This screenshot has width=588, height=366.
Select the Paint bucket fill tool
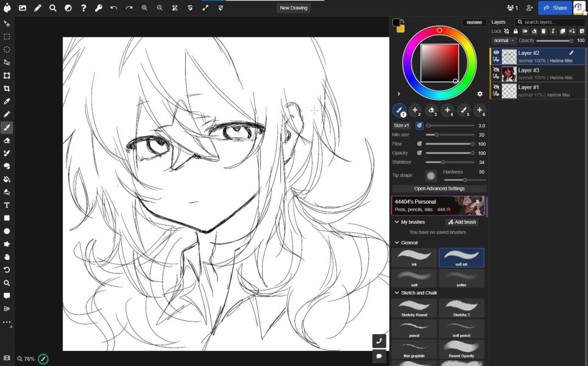coord(7,179)
